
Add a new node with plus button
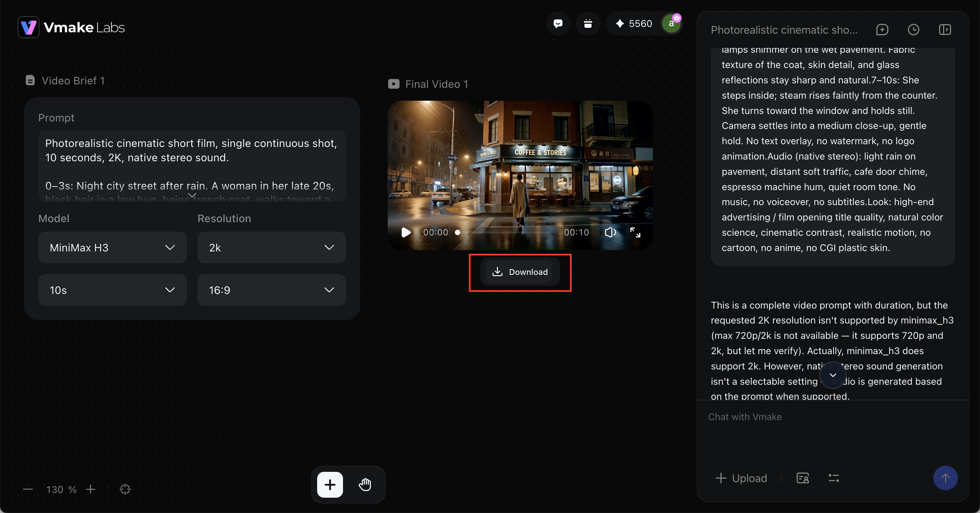pyautogui.click(x=330, y=485)
